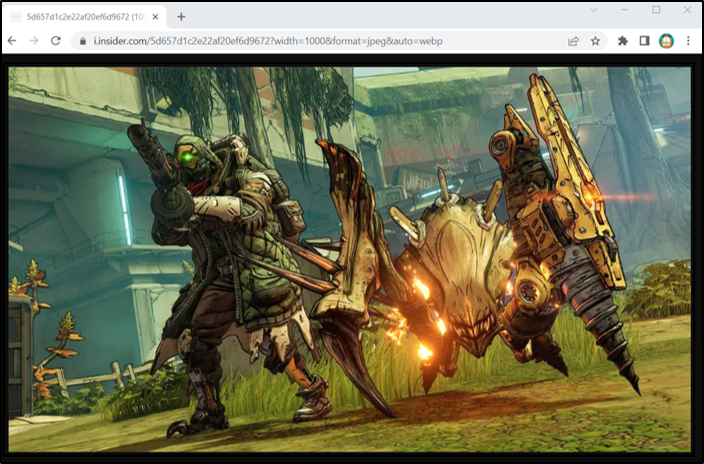This screenshot has height=464, width=704.
Task: Share this page using the share icon
Action: (x=573, y=41)
